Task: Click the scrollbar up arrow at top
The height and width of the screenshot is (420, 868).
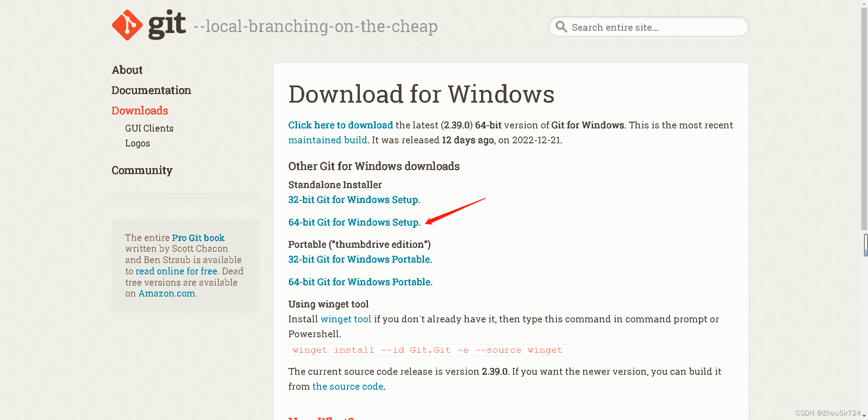Action: (x=864, y=3)
